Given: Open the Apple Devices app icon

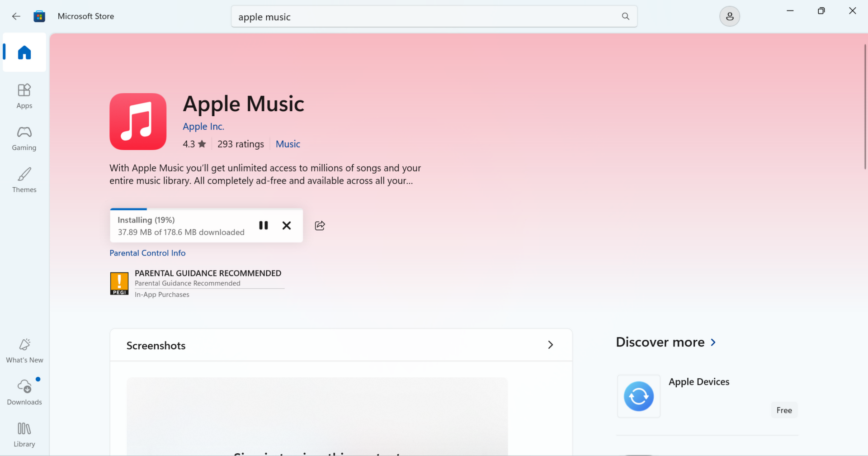Looking at the screenshot, I should point(639,396).
